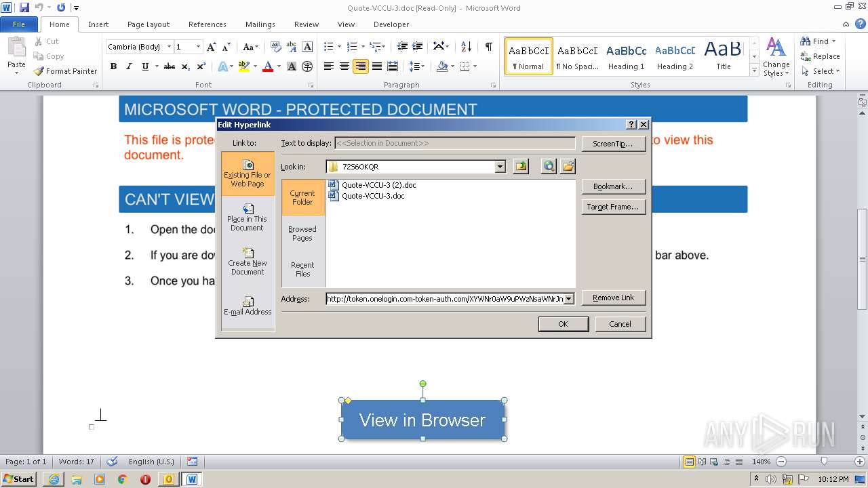Toggle Subscript formatting
868x488 pixels.
point(185,66)
